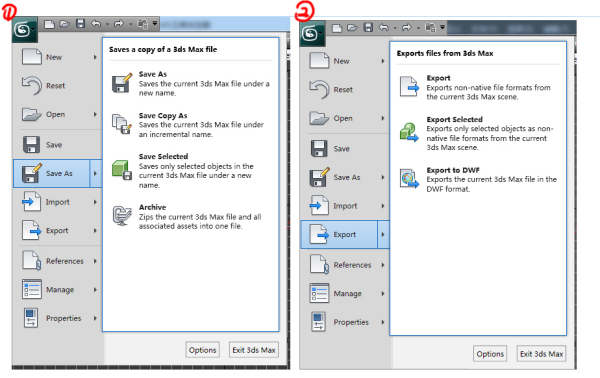Choose Export to DWF in right window submenu
The height and width of the screenshot is (378, 600).
tap(478, 179)
